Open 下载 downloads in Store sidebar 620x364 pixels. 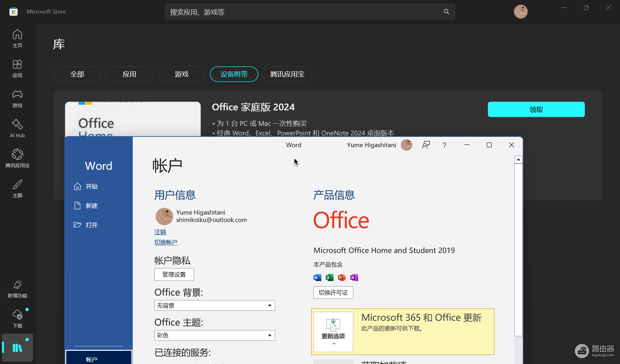click(17, 319)
